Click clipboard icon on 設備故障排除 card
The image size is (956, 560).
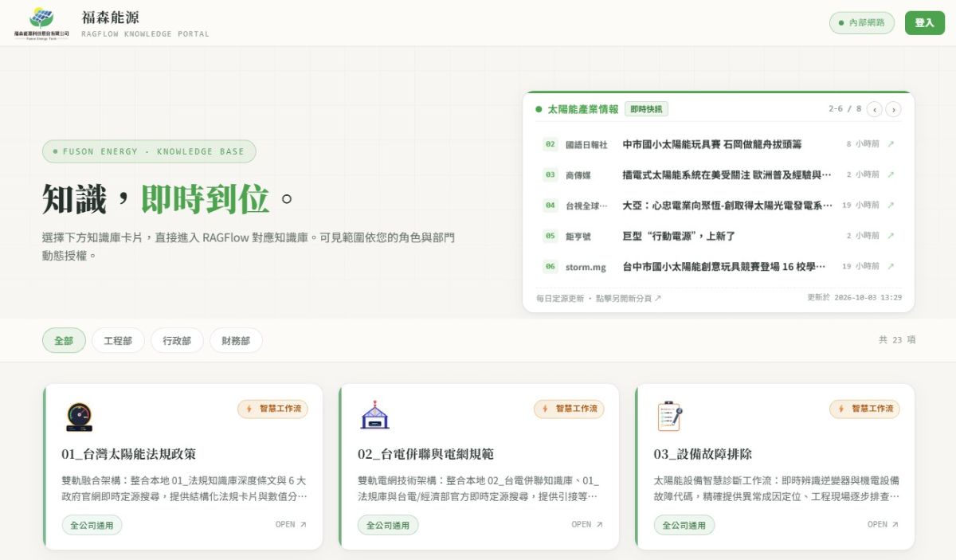click(670, 417)
